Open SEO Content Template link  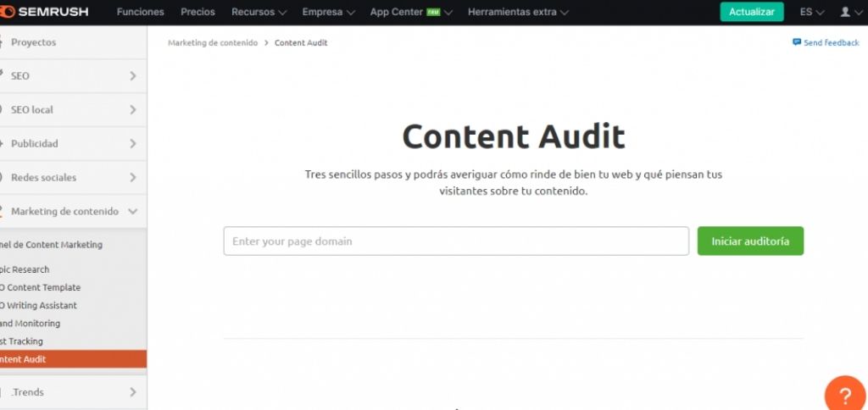click(41, 287)
